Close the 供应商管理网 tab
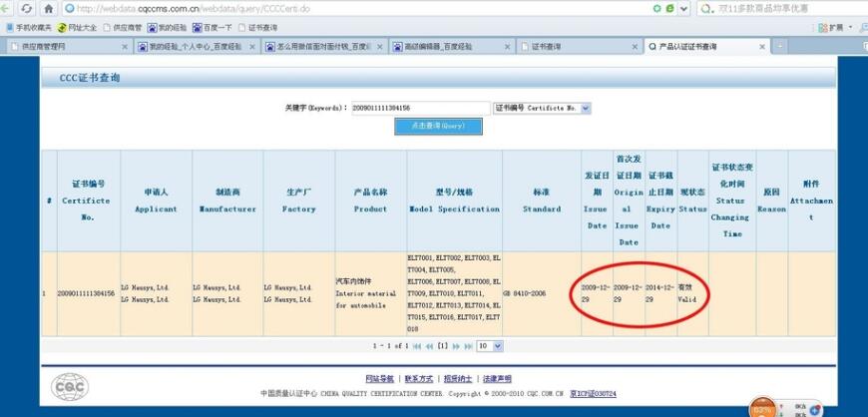The image size is (868, 417). [x=125, y=47]
